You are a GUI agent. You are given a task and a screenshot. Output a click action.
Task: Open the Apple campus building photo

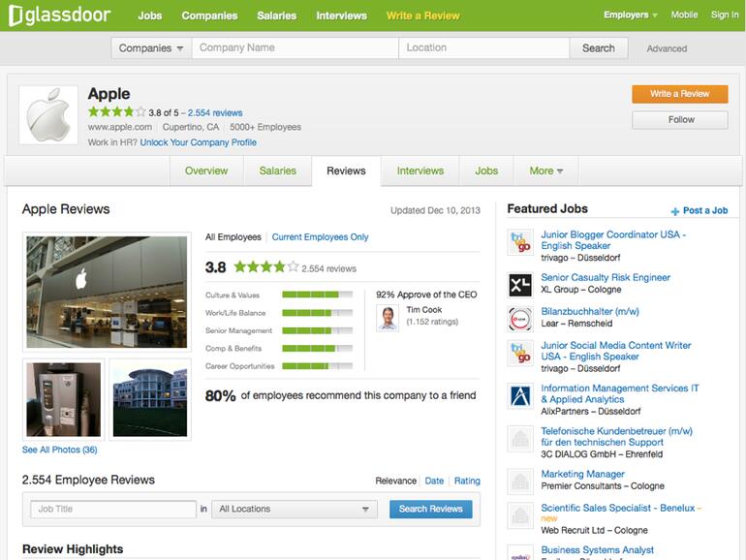coord(150,400)
